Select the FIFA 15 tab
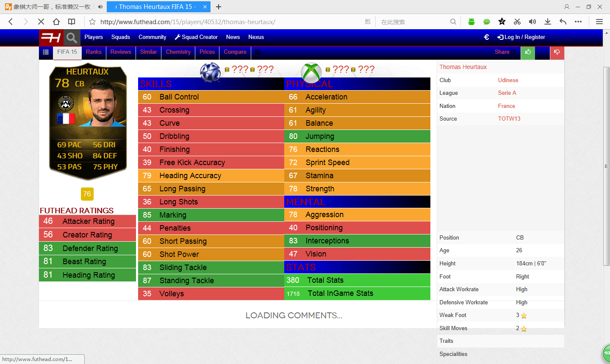Screen dimensions: 610x364 tap(67, 52)
